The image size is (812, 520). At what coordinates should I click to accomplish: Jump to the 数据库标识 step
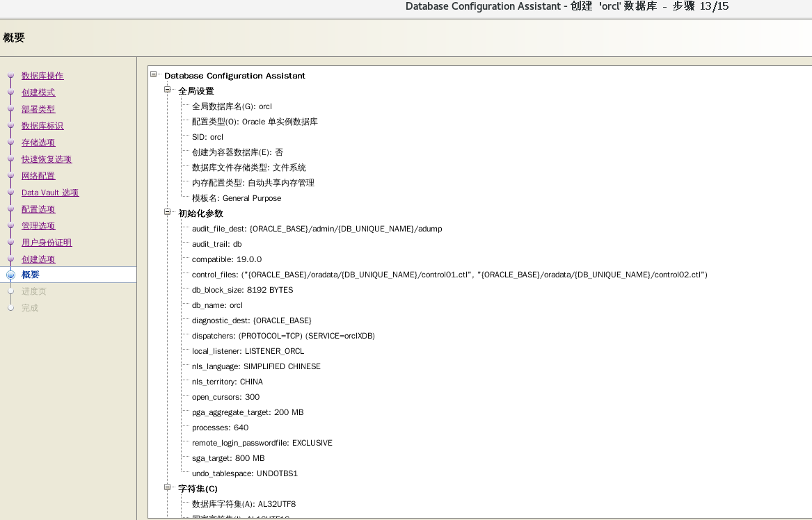pos(42,126)
